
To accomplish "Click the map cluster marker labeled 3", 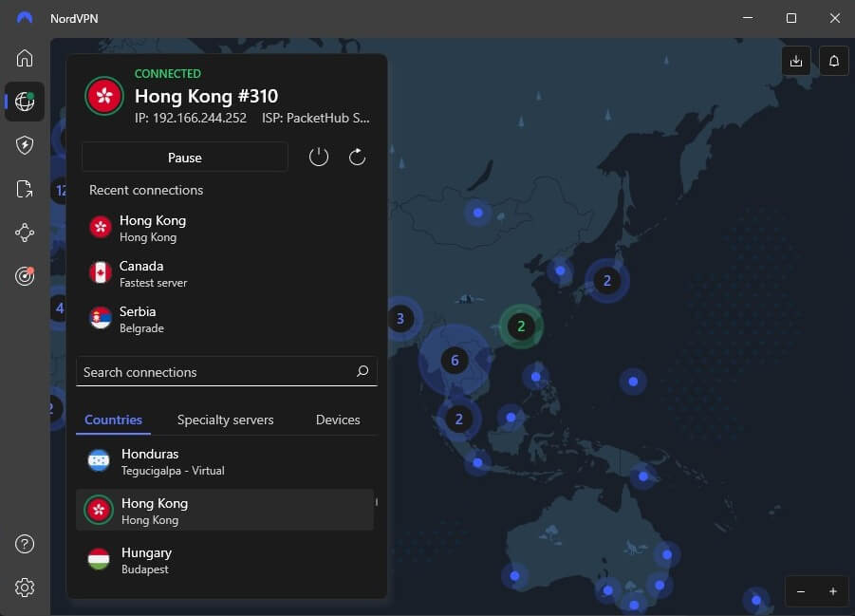I will pyautogui.click(x=400, y=319).
